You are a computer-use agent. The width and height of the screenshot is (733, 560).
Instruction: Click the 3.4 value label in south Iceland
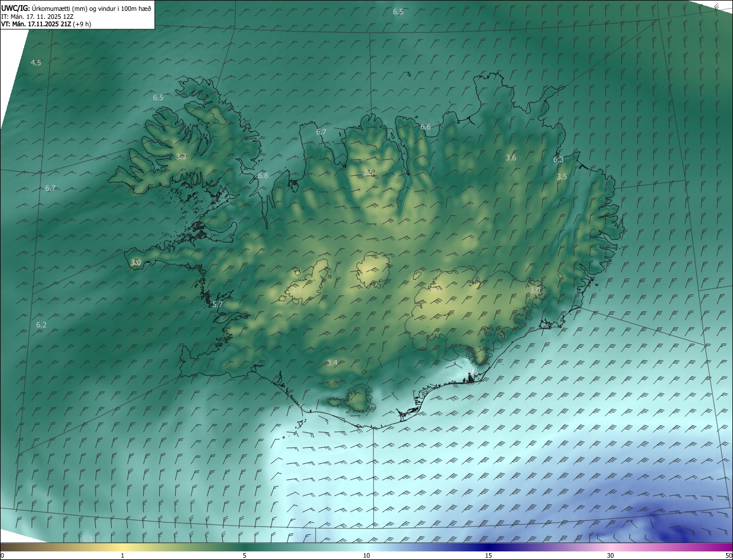point(332,362)
